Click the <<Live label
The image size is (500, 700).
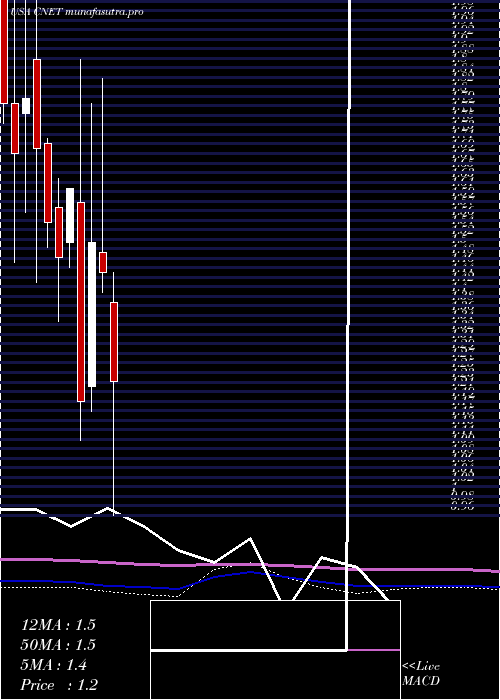tap(421, 667)
